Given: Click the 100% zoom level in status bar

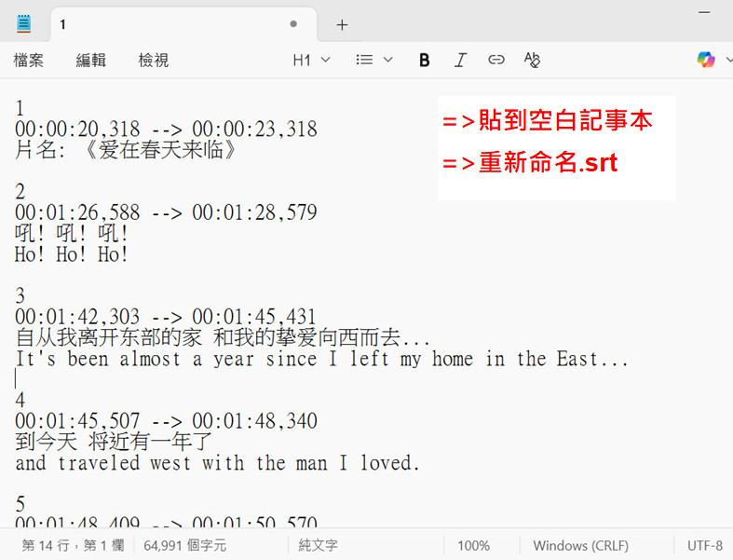Looking at the screenshot, I should (473, 545).
